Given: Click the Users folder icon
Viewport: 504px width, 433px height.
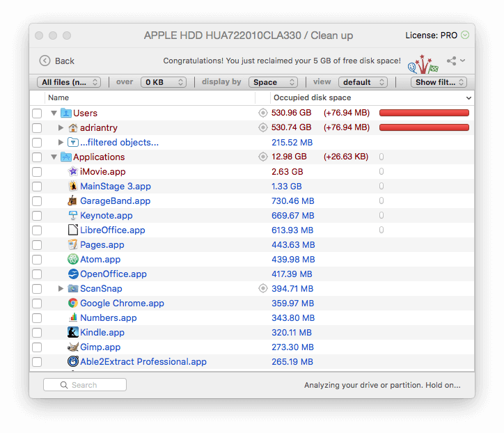Looking at the screenshot, I should (x=66, y=113).
